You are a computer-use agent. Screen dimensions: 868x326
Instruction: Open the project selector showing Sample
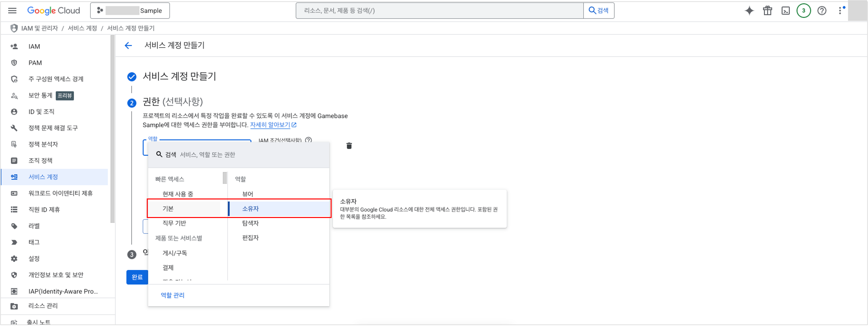coord(130,10)
